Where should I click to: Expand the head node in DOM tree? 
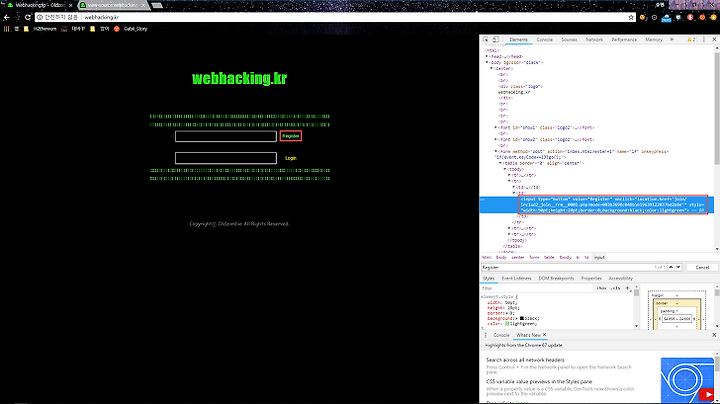click(x=487, y=56)
